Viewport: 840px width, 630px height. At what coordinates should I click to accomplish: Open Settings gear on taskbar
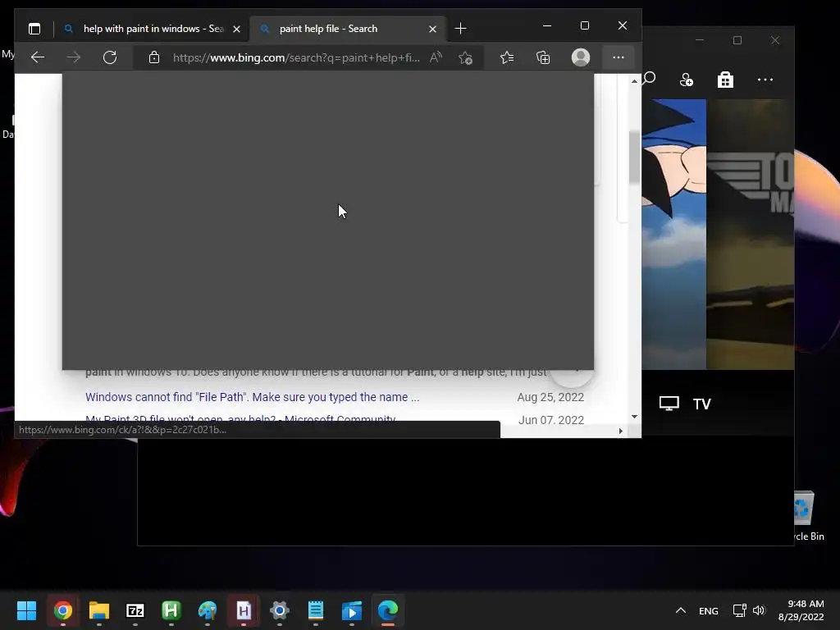pos(279,610)
